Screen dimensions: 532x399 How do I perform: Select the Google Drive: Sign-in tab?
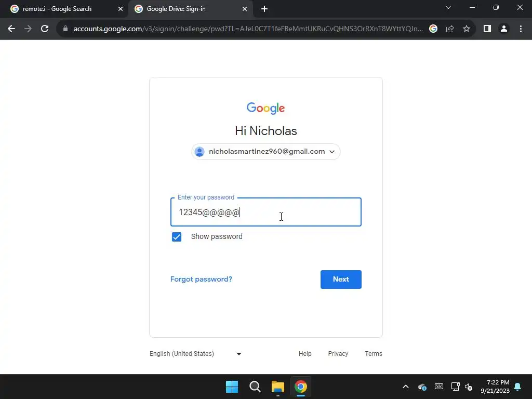pyautogui.click(x=190, y=9)
